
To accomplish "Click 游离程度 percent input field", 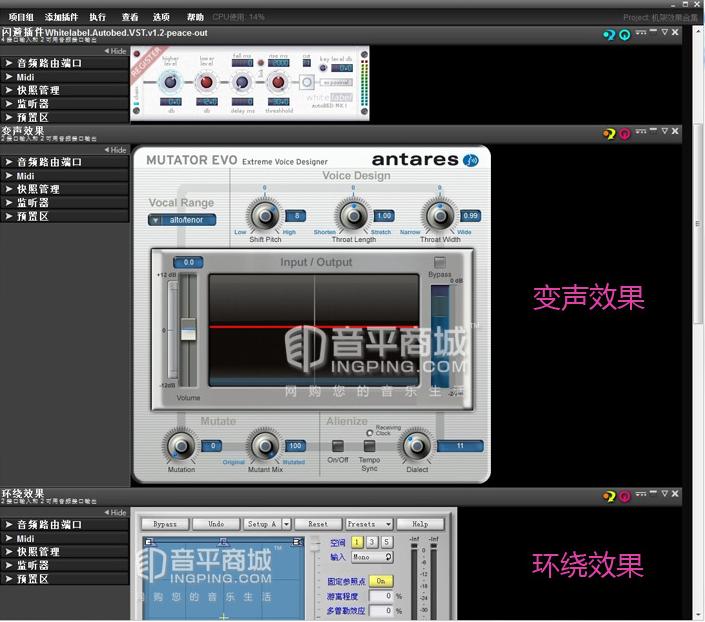I will pos(381,596).
